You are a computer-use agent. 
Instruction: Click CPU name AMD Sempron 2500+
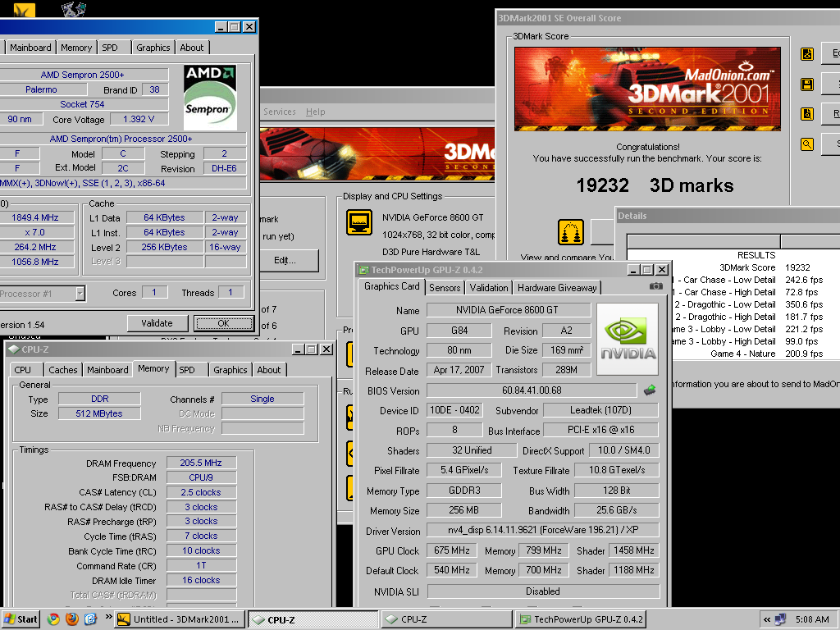coord(83,75)
